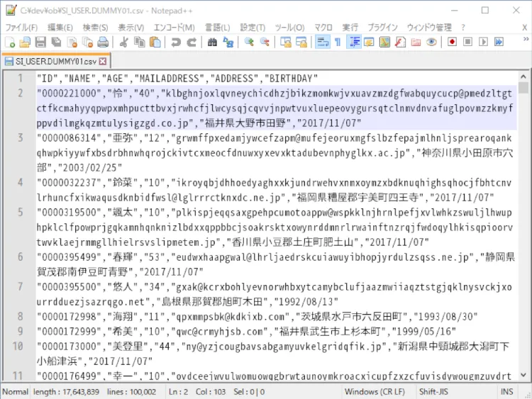Save the current file via toolbar

tap(40, 42)
